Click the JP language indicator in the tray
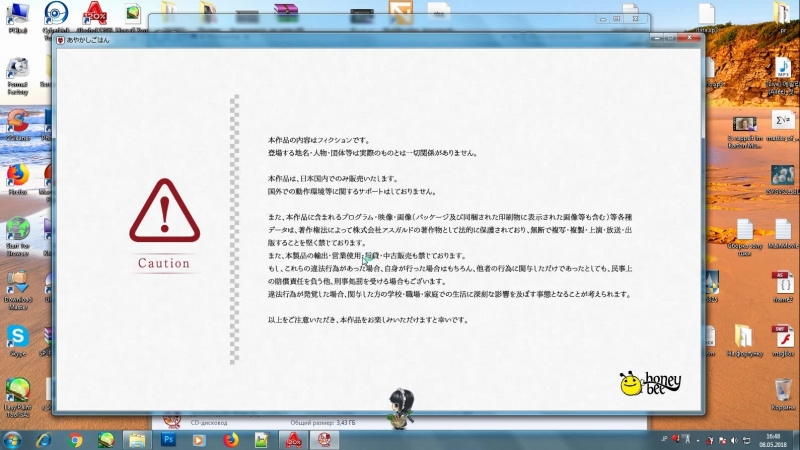 point(665,438)
